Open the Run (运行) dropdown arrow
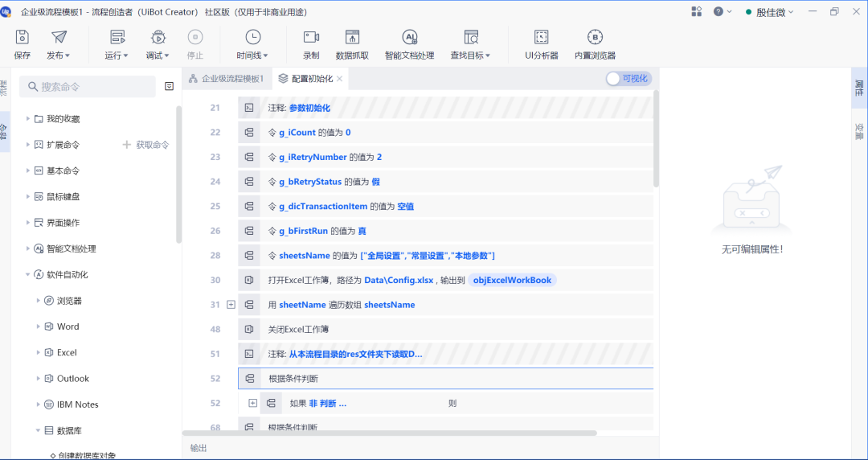 (x=125, y=55)
